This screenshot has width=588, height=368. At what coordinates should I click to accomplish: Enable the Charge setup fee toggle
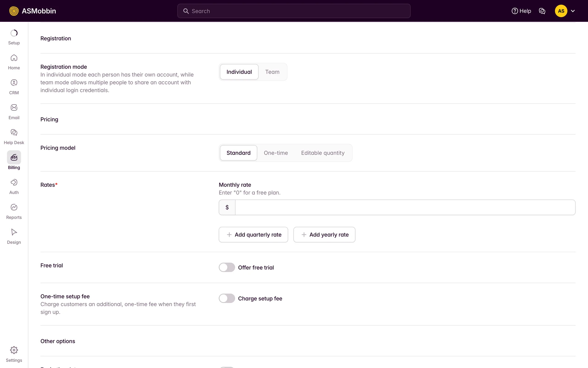click(x=227, y=298)
